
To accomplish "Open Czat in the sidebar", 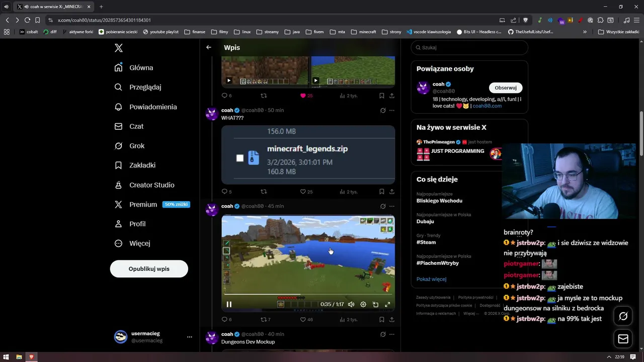I will pos(129,126).
